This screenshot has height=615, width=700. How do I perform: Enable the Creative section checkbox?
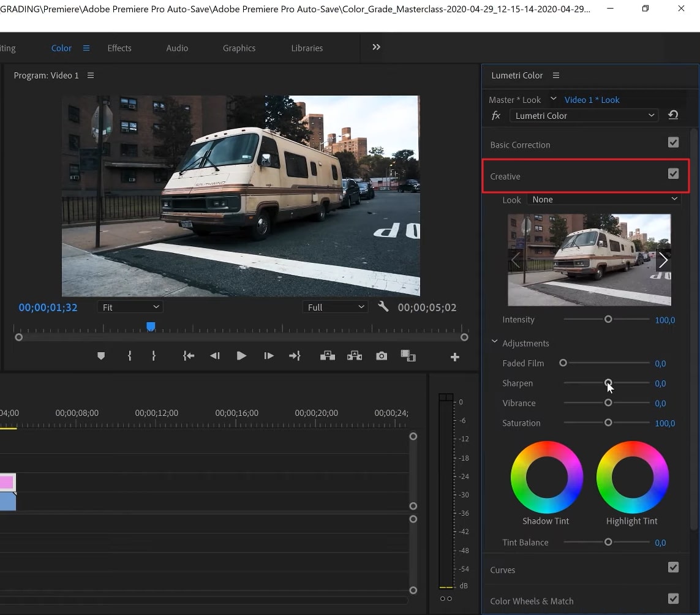[673, 174]
